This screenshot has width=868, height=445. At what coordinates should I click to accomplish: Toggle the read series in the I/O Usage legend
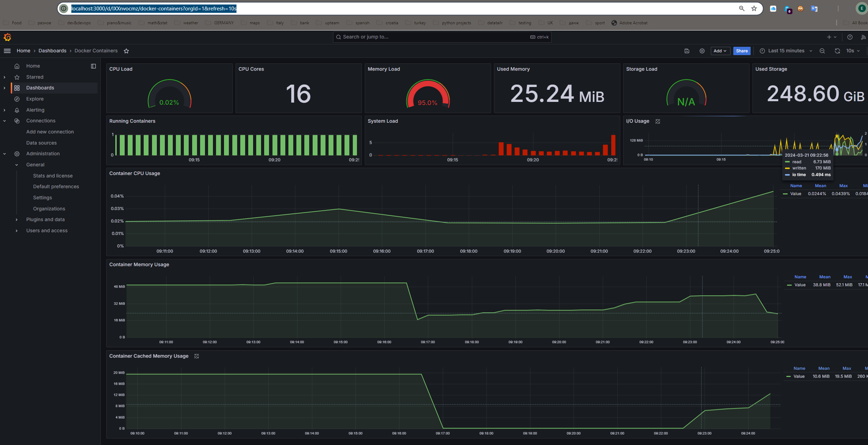797,162
